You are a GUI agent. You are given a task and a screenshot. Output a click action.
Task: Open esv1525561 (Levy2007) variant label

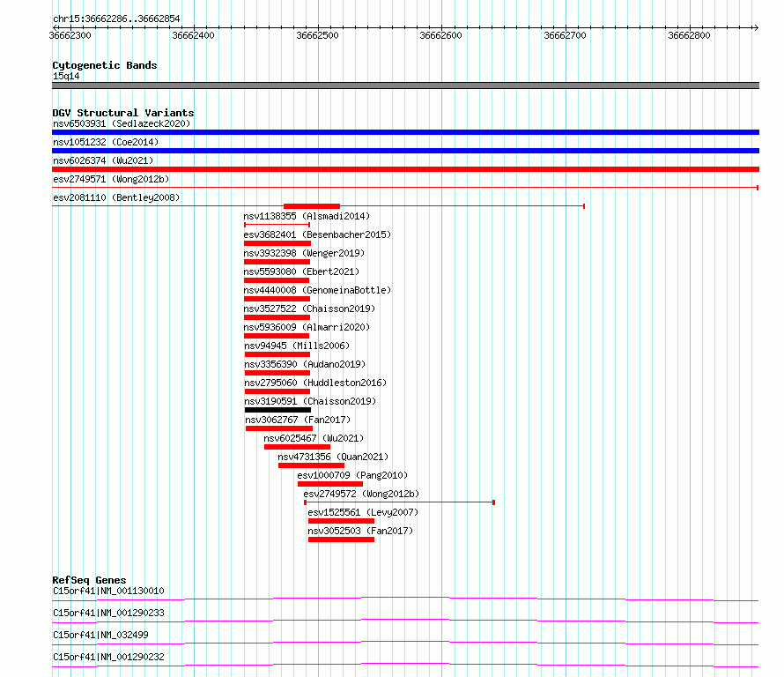363,512
